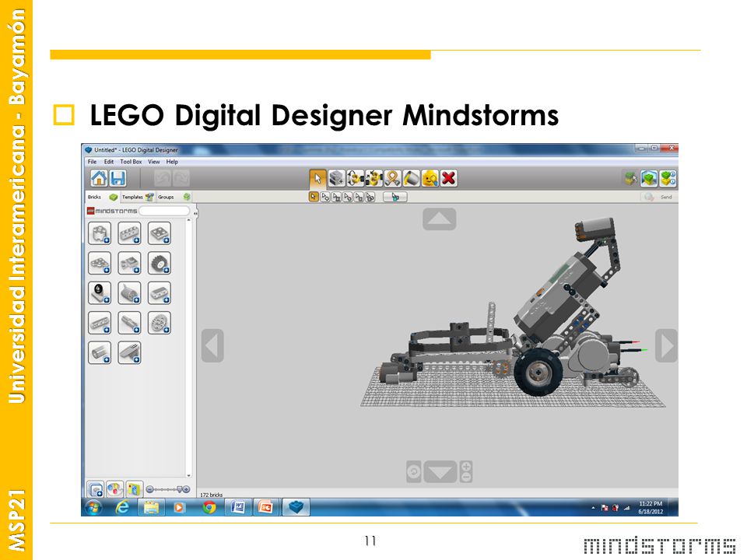This screenshot has height=560, width=747.
Task: Click the palette expand dividers button
Action: click(96, 489)
